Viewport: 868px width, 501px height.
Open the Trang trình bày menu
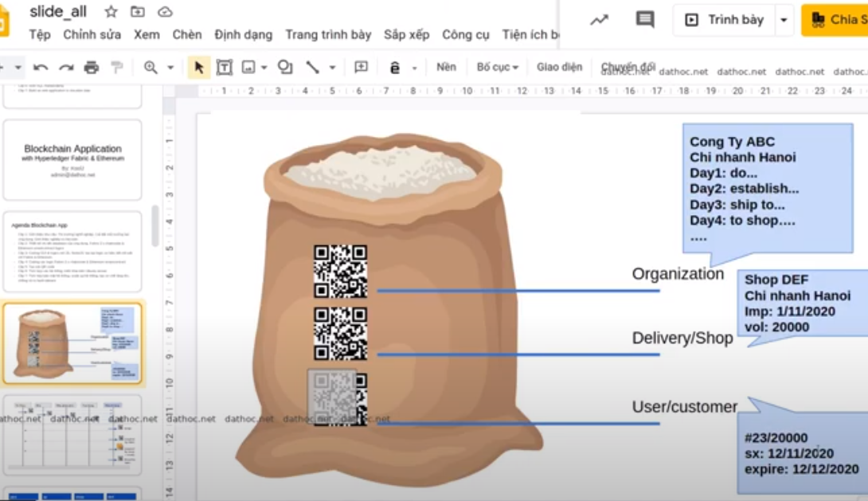tap(328, 34)
